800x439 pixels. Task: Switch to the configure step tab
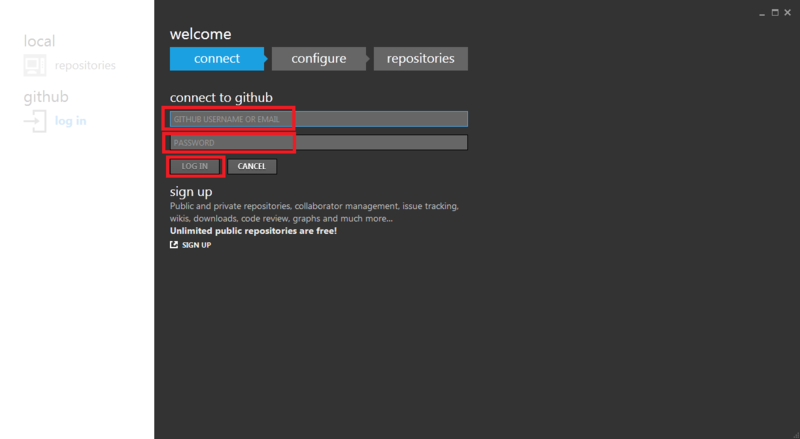[x=319, y=59]
